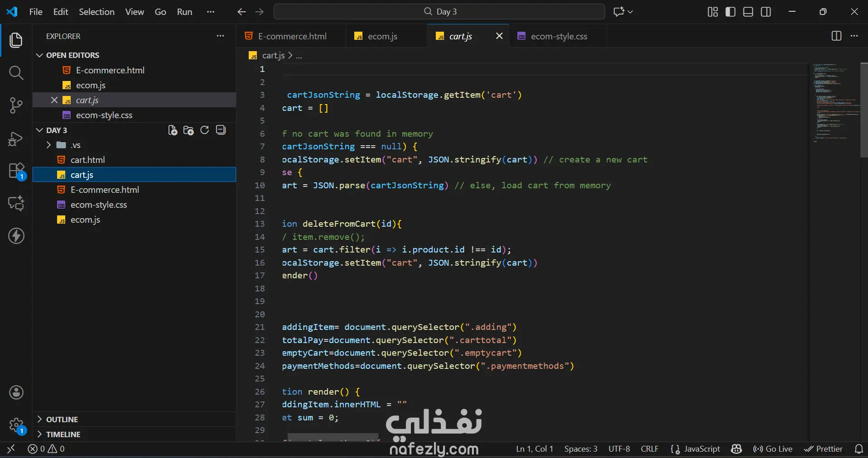Click the editor vertical scrollbar

point(864,110)
